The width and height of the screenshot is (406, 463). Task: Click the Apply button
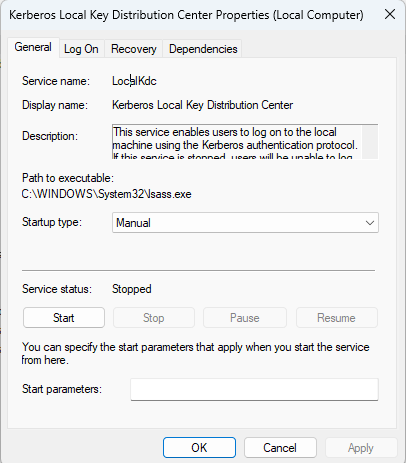pos(361,448)
